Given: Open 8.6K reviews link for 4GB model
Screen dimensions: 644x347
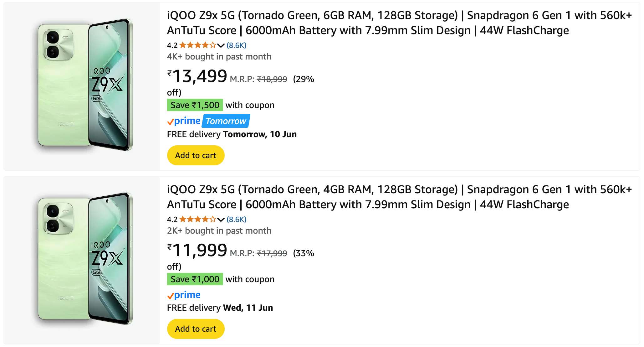Looking at the screenshot, I should click(237, 220).
